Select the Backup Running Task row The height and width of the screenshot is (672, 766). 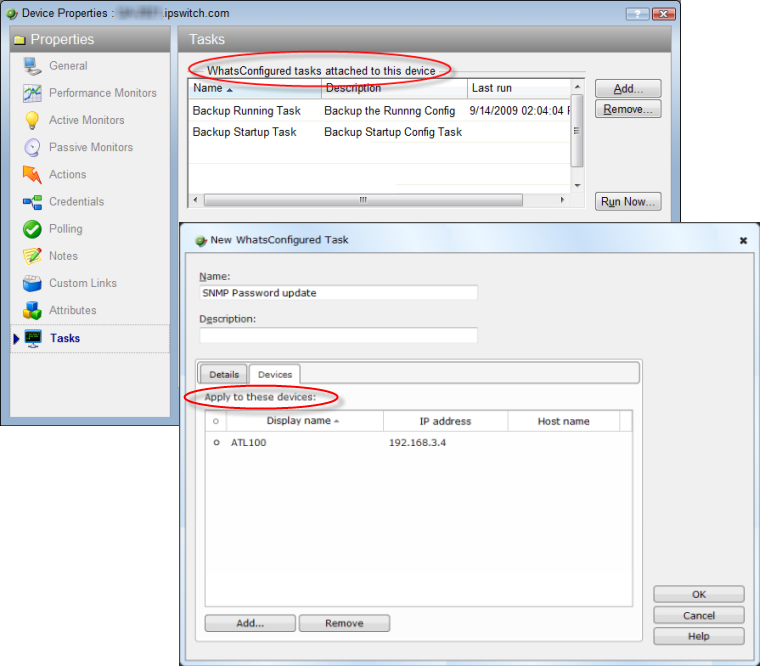[x=379, y=111]
